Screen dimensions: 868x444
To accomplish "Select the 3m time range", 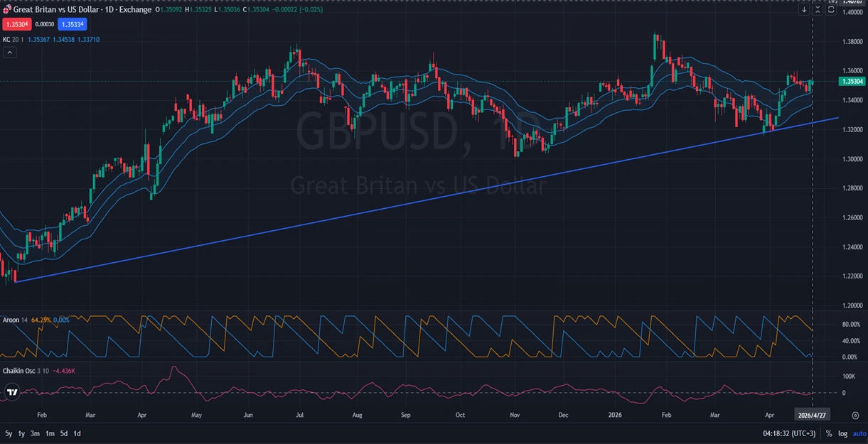I will (x=35, y=433).
